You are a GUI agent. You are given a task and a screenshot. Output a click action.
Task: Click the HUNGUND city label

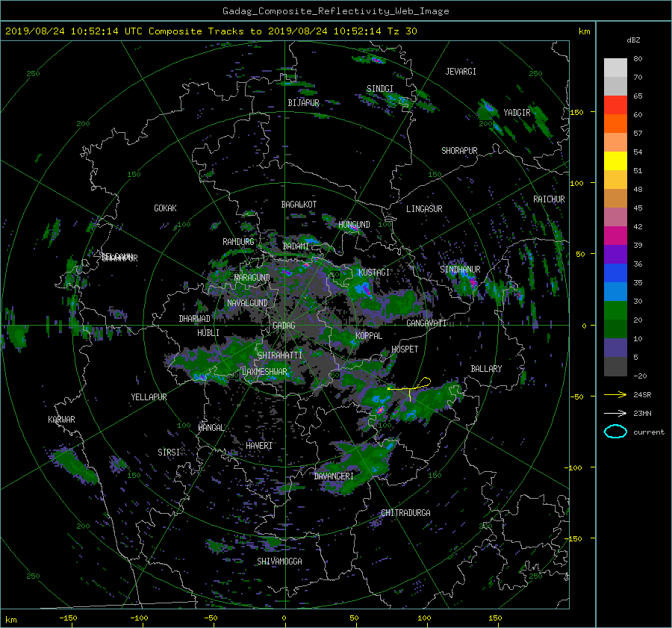coord(354,225)
